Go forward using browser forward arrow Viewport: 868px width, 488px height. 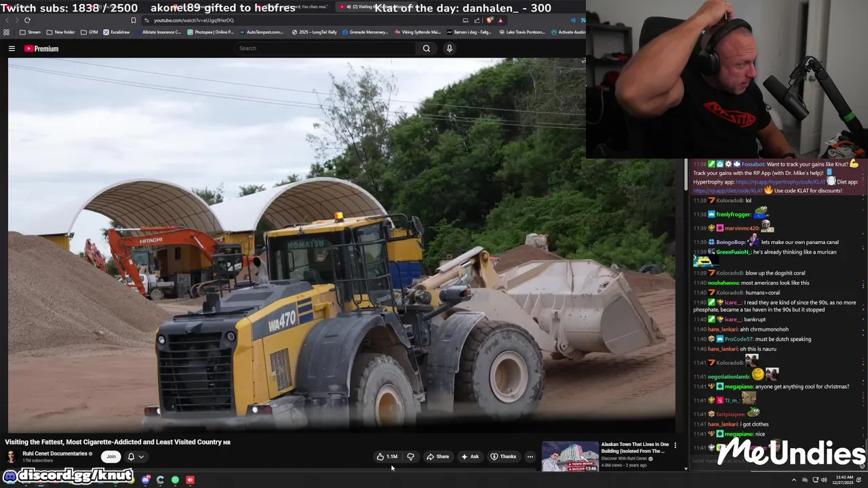[17, 20]
